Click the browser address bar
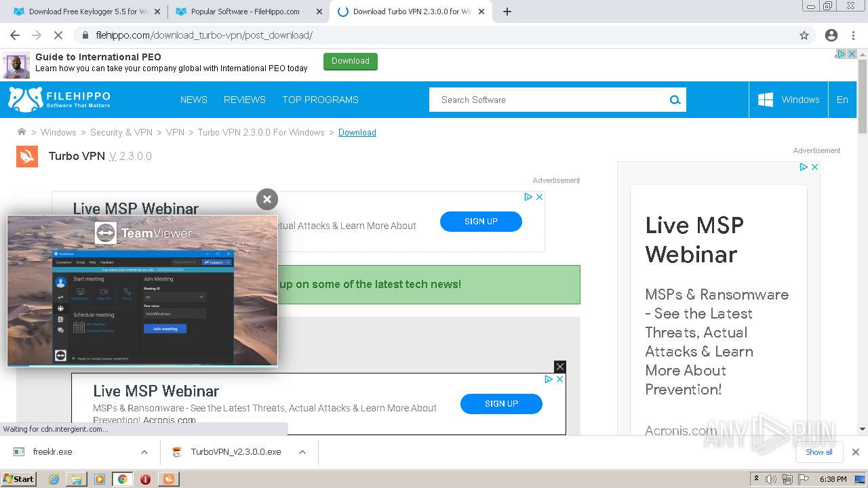Viewport: 868px width, 488px height. (434, 35)
